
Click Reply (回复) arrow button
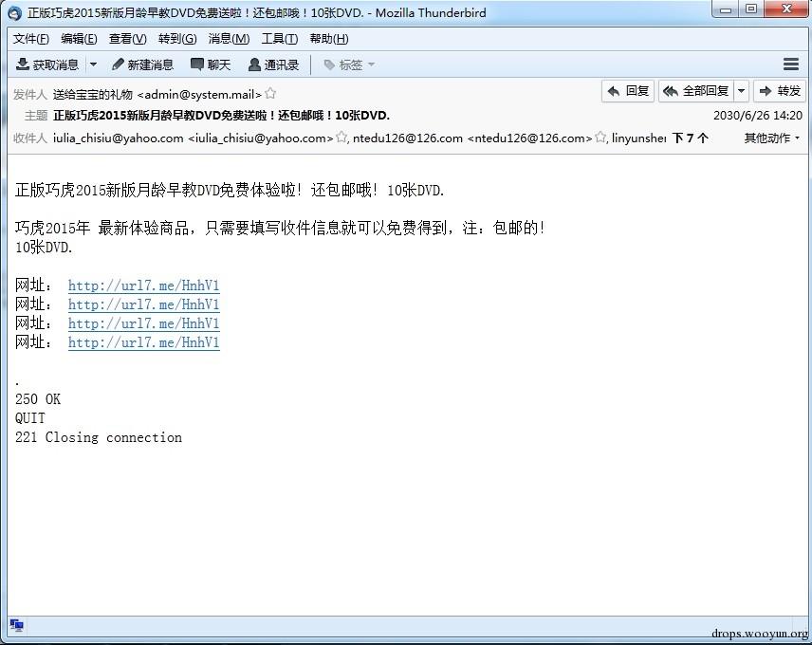coord(628,91)
